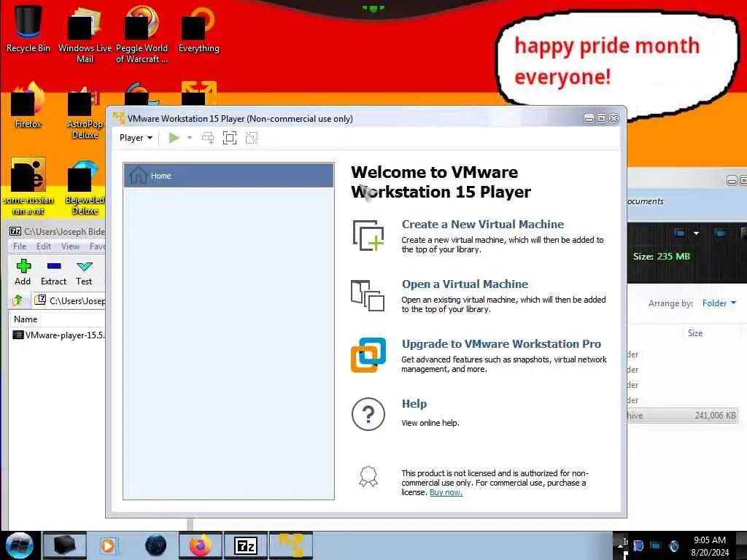The height and width of the screenshot is (560, 747).
Task: Open Recycle Bin on the desktop
Action: tap(28, 28)
